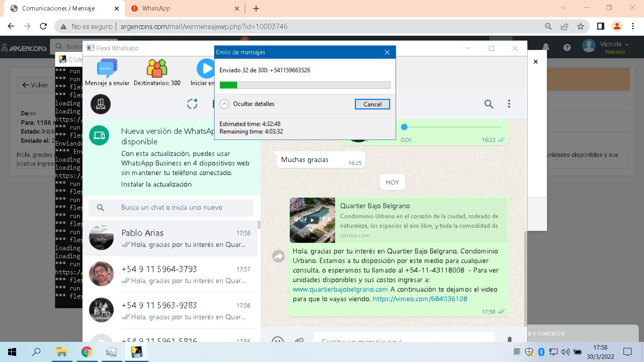Close the white popup with X
The height and width of the screenshot is (362, 644).
pos(536,62)
